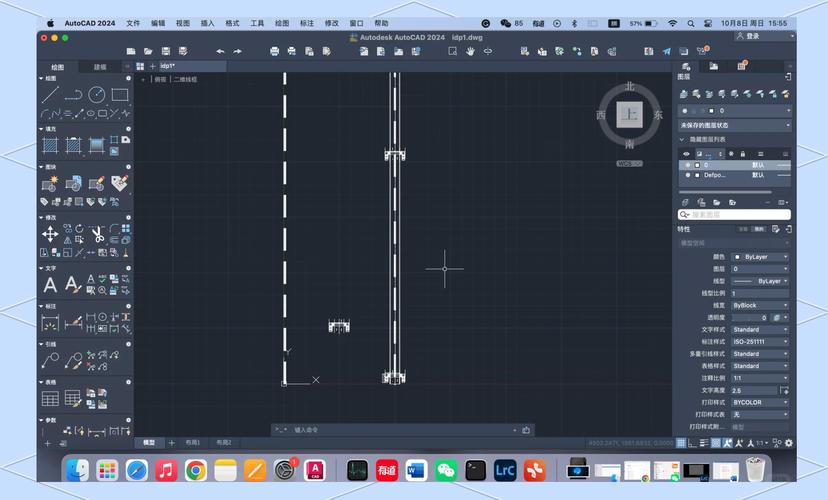Toggle visibility of the Defpo... layer
The image size is (828, 500).
click(687, 175)
